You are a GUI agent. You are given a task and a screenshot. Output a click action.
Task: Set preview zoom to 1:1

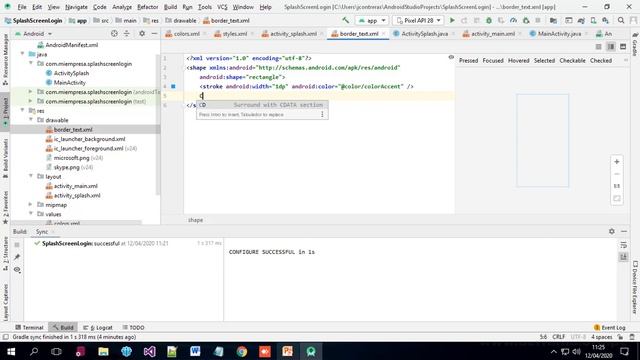click(617, 186)
